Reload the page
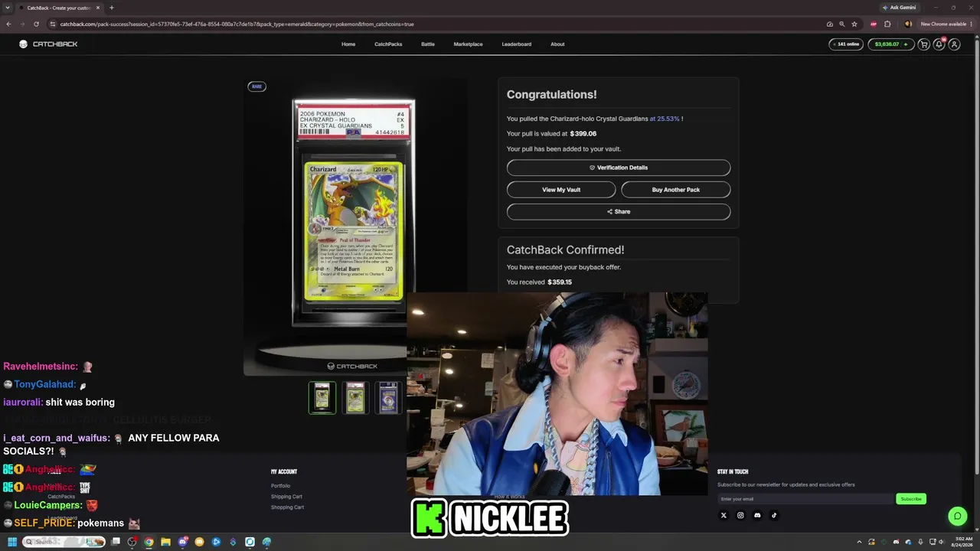 pos(35,24)
